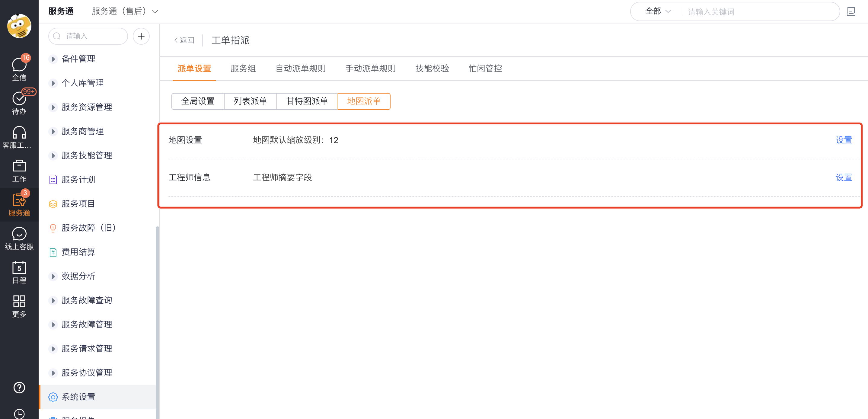
Task: Click the 服务故障（旧） lightbulb icon
Action: 53,228
